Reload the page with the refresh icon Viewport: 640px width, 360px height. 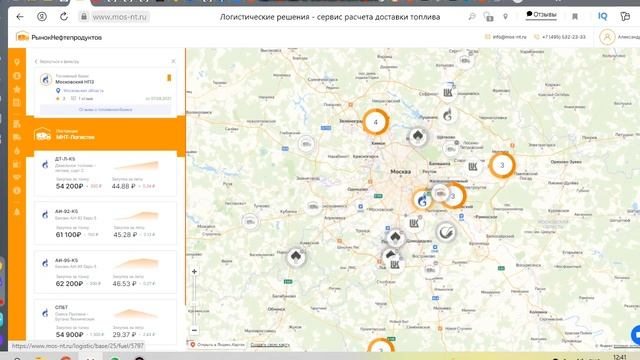[64, 17]
